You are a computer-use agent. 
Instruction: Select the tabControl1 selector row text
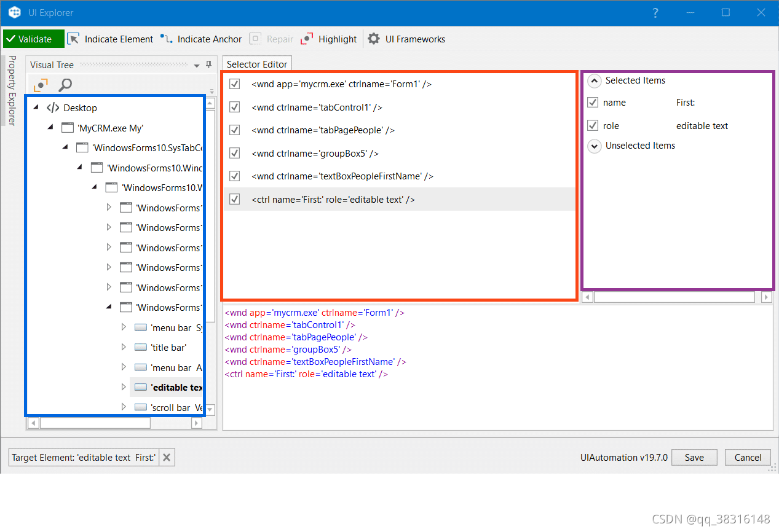click(x=317, y=107)
